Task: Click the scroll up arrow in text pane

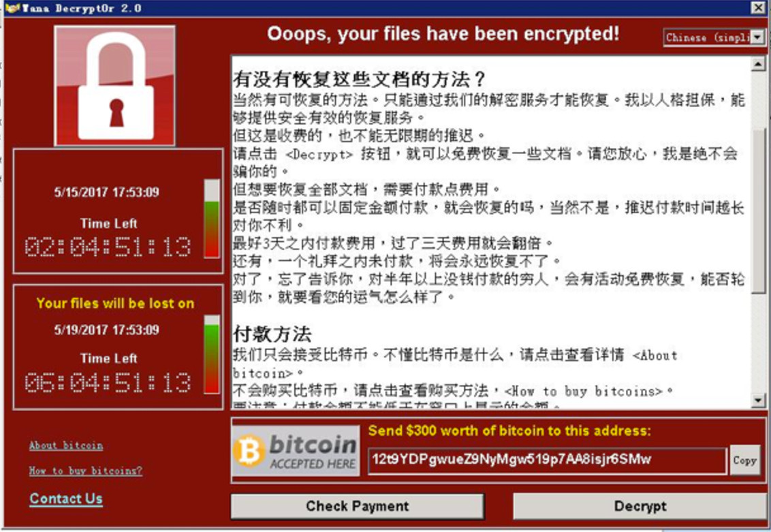Action: pyautogui.click(x=758, y=64)
